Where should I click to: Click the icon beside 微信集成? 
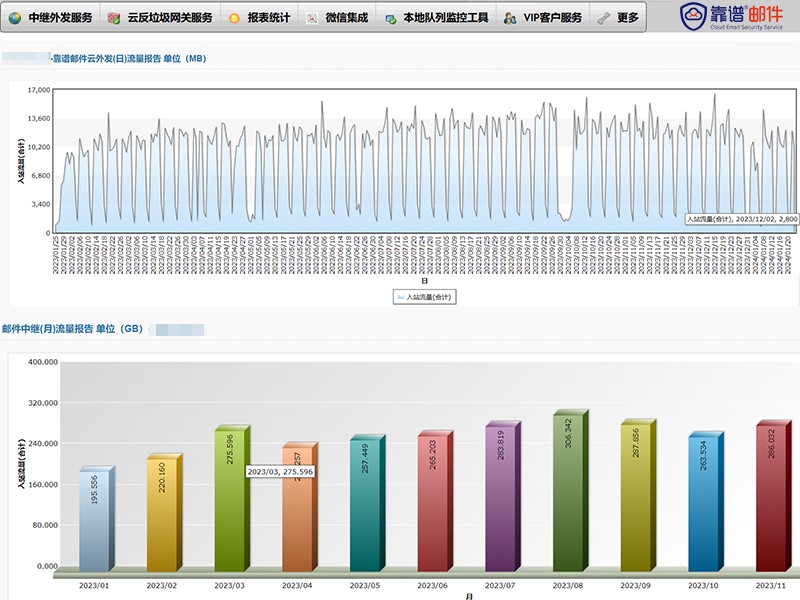311,18
